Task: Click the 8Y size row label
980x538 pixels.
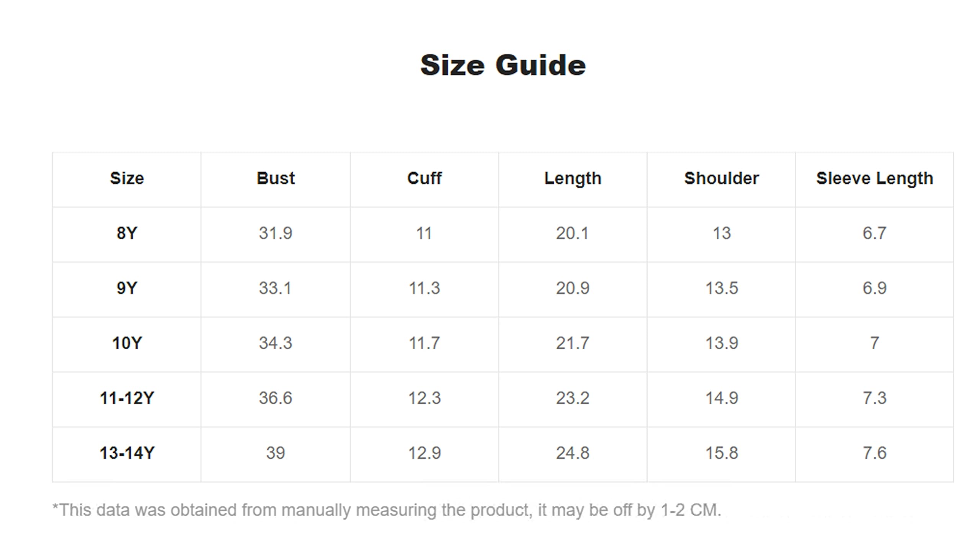Action: coord(127,233)
